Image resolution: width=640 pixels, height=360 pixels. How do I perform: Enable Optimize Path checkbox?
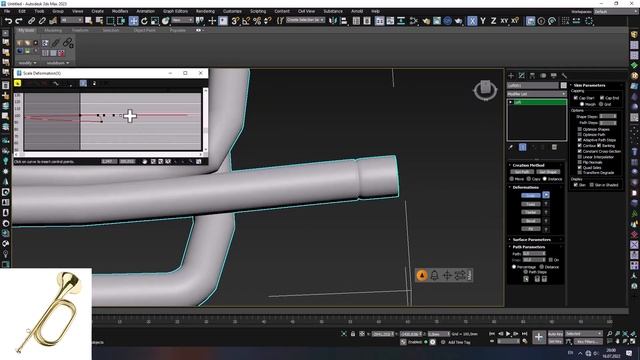point(580,134)
